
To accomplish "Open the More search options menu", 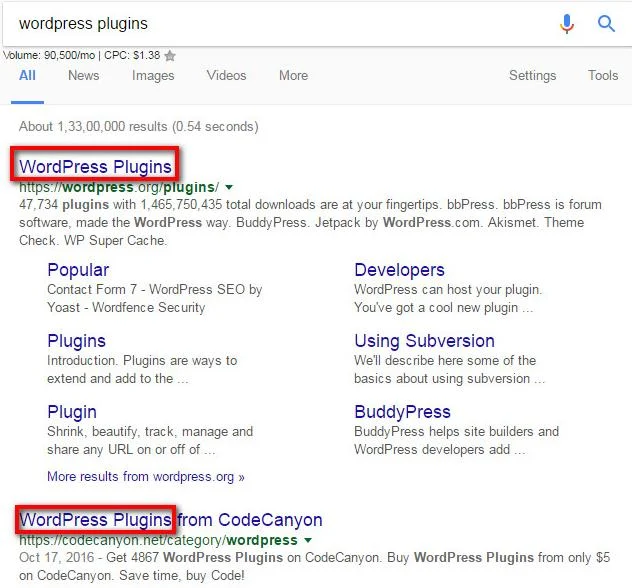I will [293, 75].
